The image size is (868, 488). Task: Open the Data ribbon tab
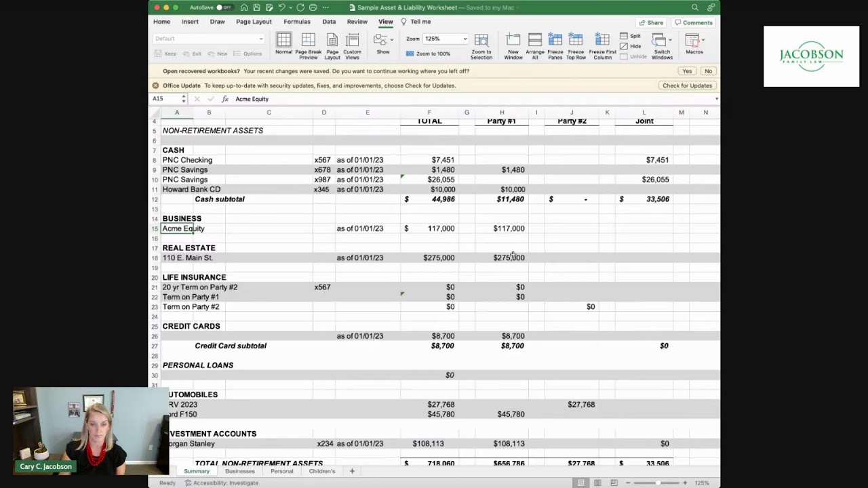329,22
